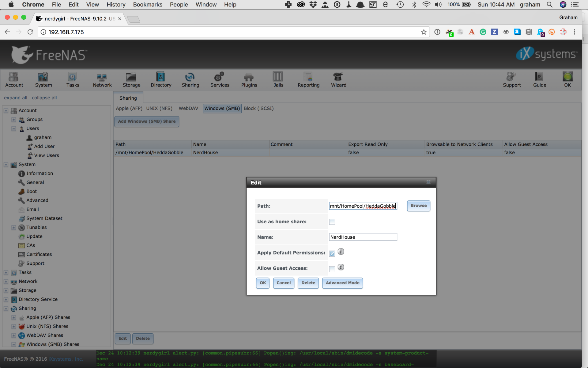This screenshot has width=588, height=368.
Task: Open the Chrome three-dot menu
Action: tap(575, 32)
